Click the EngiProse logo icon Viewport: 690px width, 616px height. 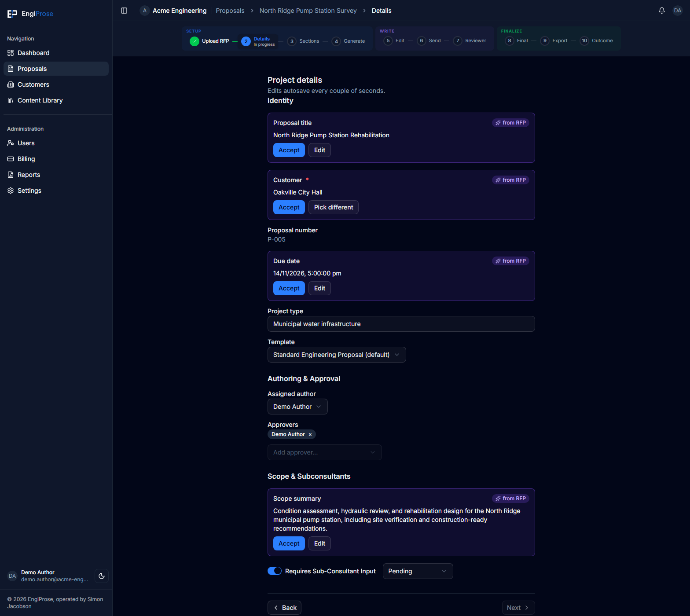[x=12, y=14]
